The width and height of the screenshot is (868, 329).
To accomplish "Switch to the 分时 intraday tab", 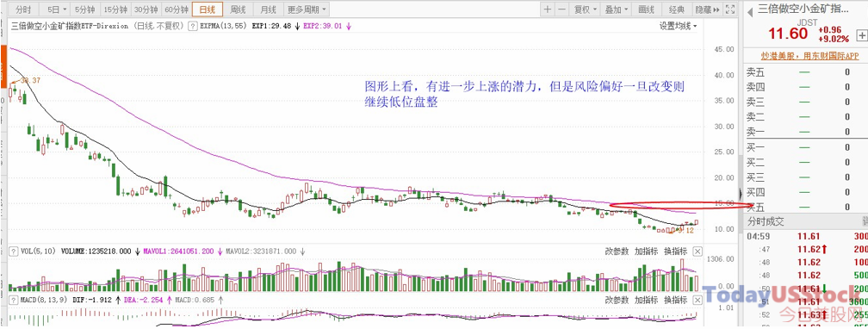I will click(x=23, y=9).
